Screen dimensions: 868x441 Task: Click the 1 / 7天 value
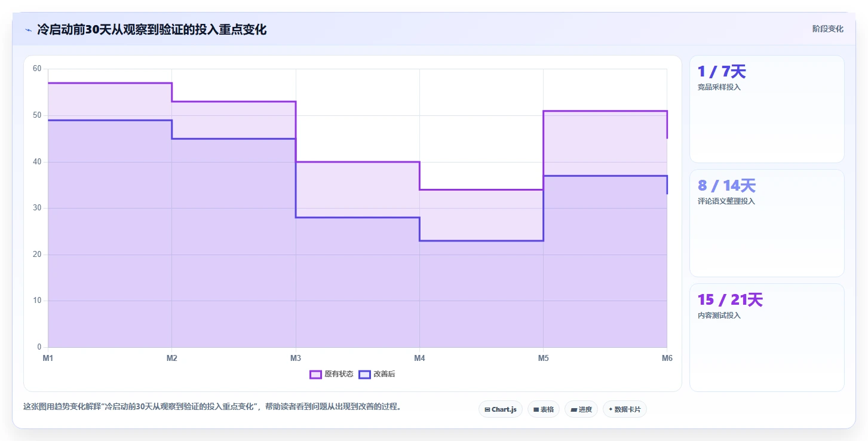(722, 72)
